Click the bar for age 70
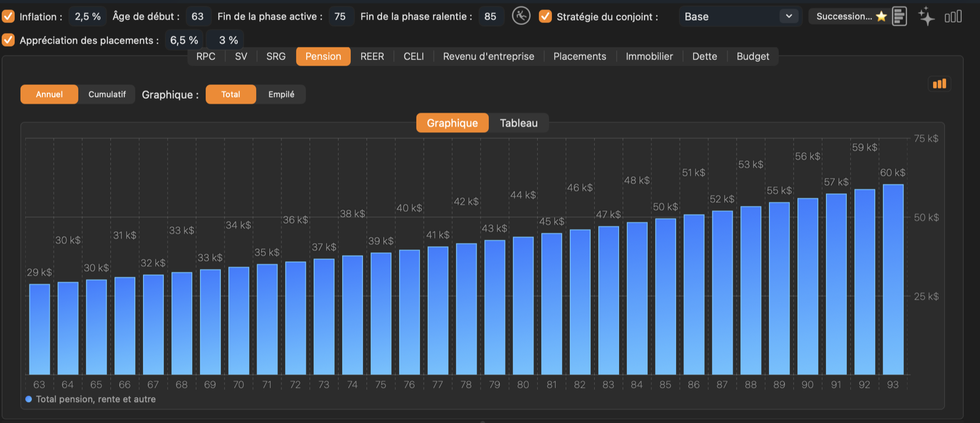 pos(239,321)
